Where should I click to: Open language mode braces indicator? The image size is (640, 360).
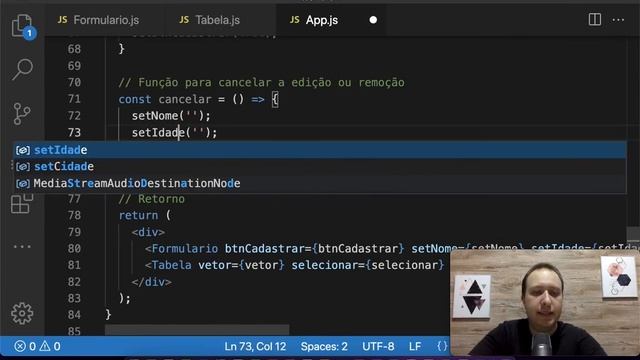442,347
